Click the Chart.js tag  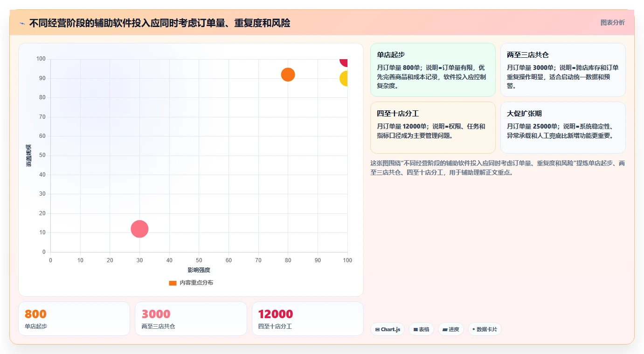[388, 329]
